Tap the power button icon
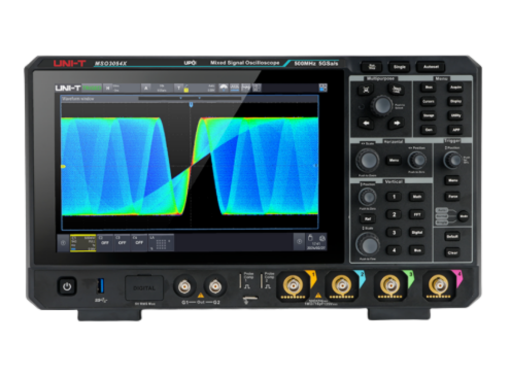The height and width of the screenshot is (380, 512). tap(67, 286)
